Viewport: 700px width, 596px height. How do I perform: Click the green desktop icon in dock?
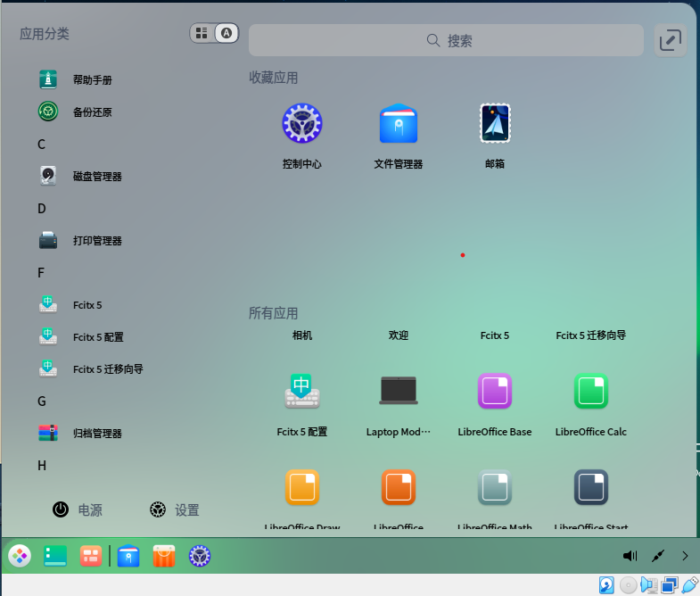[55, 556]
